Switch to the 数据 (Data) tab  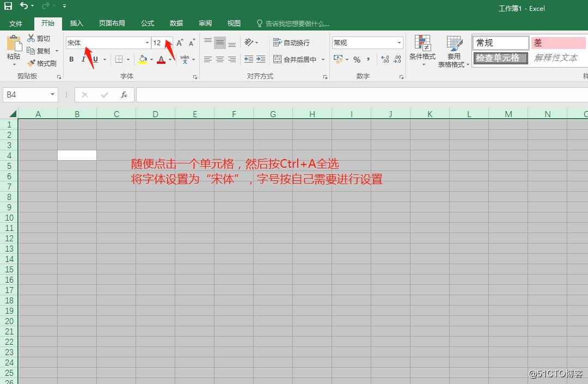click(176, 23)
